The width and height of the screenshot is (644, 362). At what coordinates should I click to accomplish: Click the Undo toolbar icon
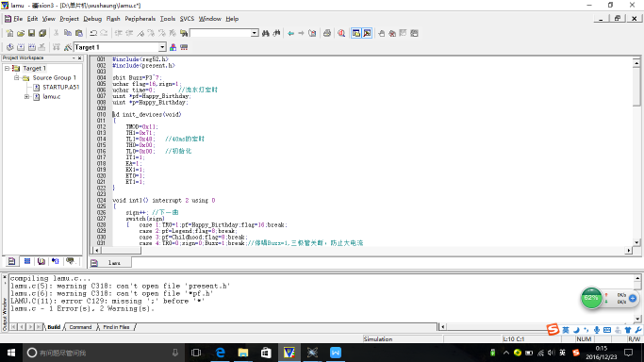tap(93, 33)
